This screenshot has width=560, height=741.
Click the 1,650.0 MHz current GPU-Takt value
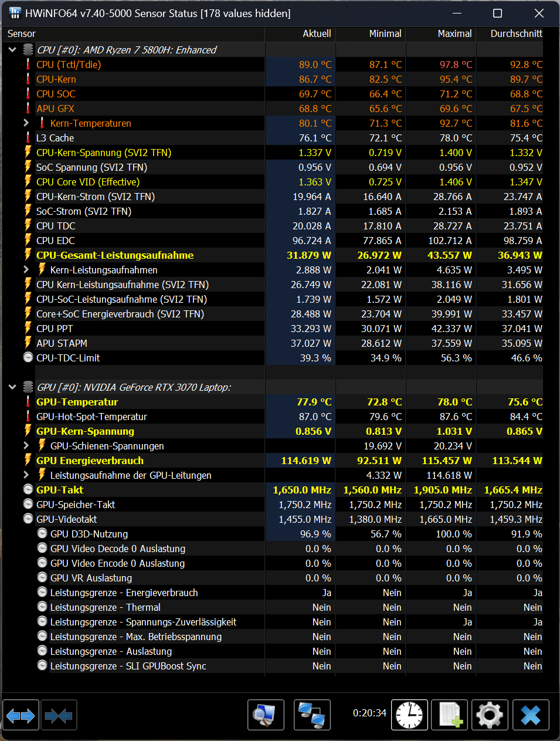302,490
